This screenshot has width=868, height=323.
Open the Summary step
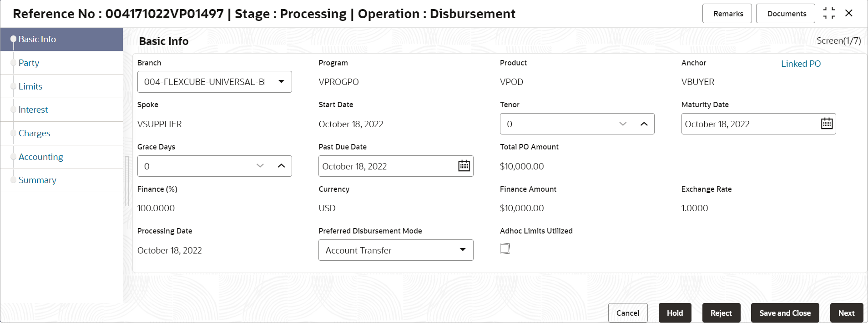(61, 180)
